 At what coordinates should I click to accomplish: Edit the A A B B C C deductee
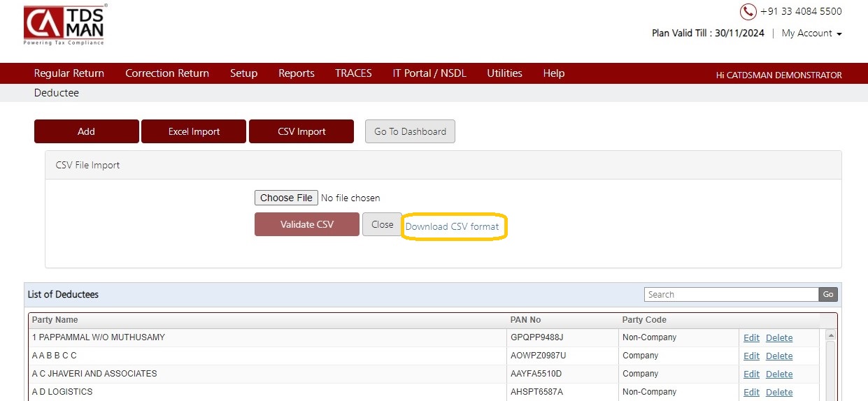pos(751,356)
